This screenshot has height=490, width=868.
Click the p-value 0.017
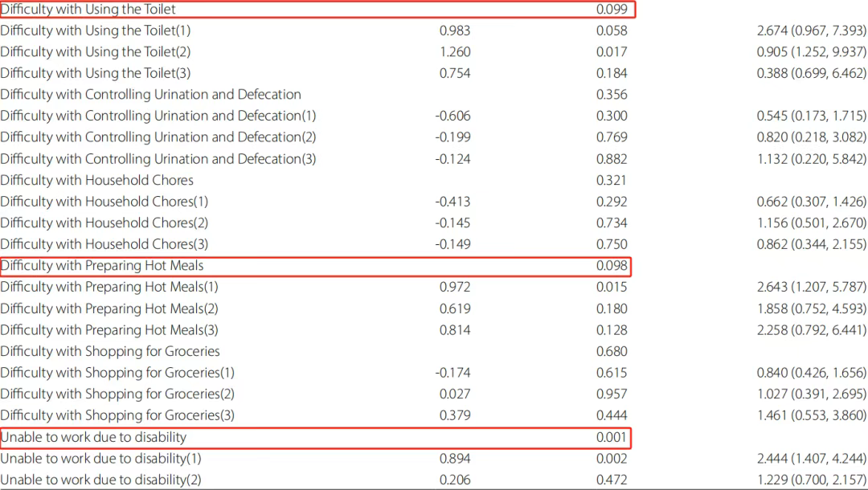[612, 52]
